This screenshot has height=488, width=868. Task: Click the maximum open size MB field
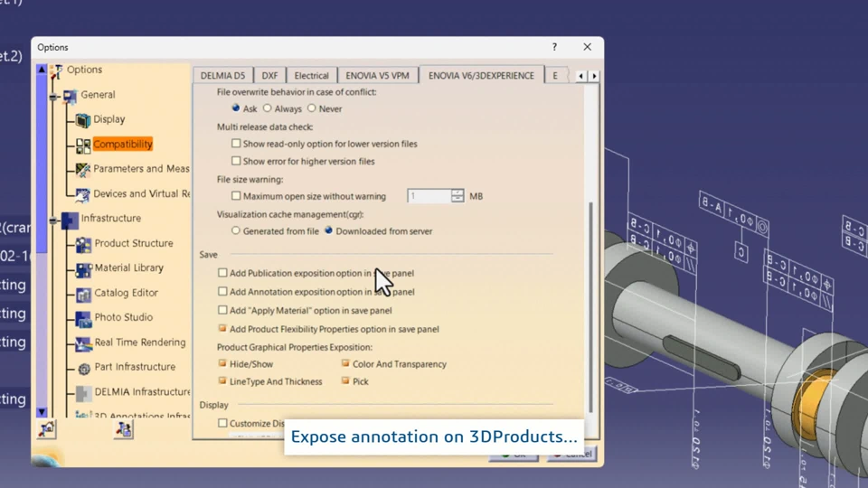coord(429,196)
